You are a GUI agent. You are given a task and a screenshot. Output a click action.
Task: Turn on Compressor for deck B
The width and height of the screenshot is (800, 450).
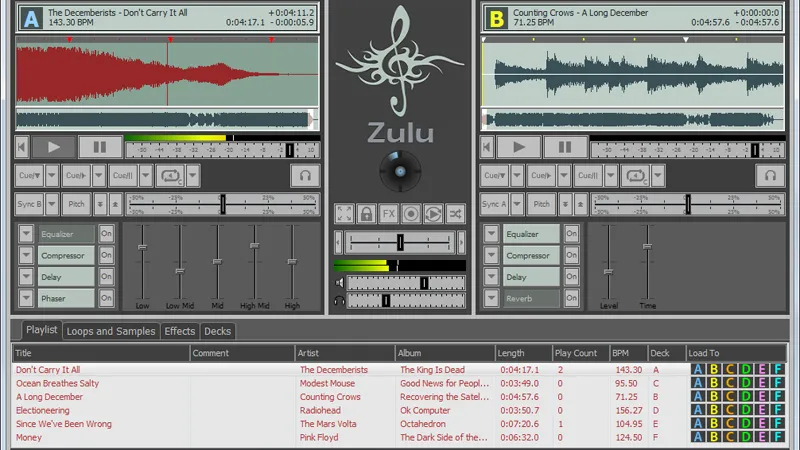click(571, 255)
